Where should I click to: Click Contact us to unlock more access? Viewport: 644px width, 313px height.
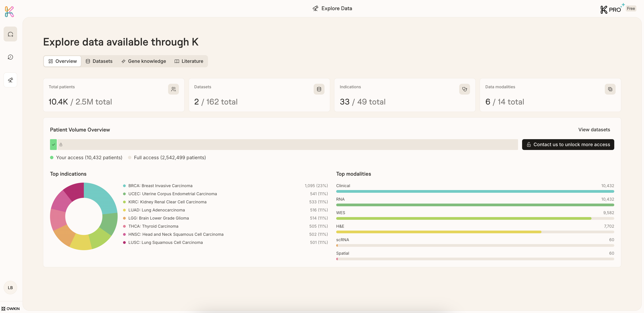[568, 144]
